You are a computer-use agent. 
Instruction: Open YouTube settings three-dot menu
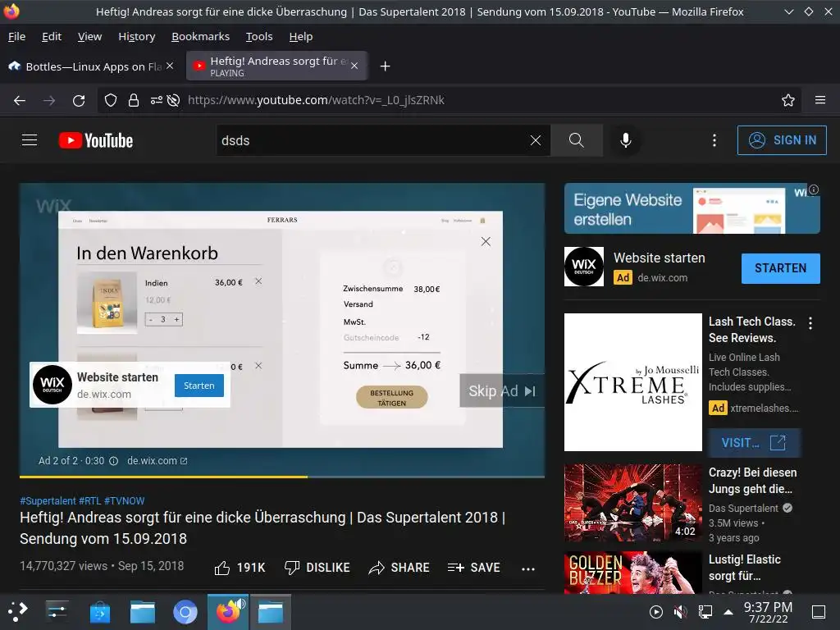coord(714,140)
